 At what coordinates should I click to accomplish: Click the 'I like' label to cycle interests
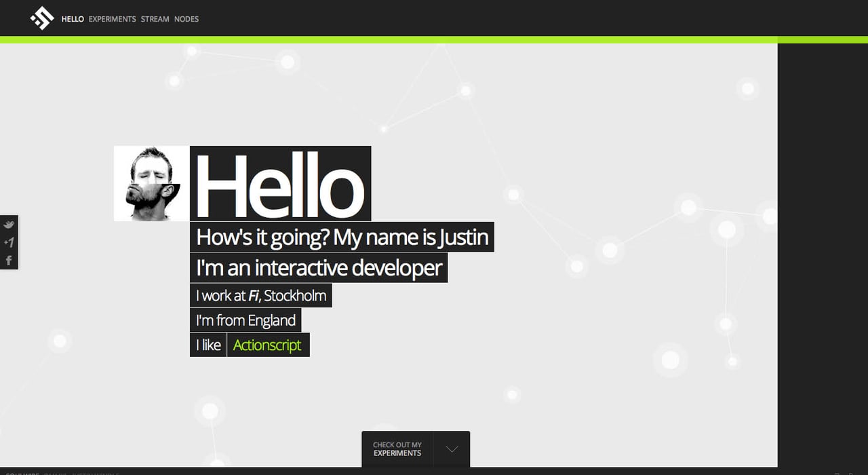(x=208, y=345)
